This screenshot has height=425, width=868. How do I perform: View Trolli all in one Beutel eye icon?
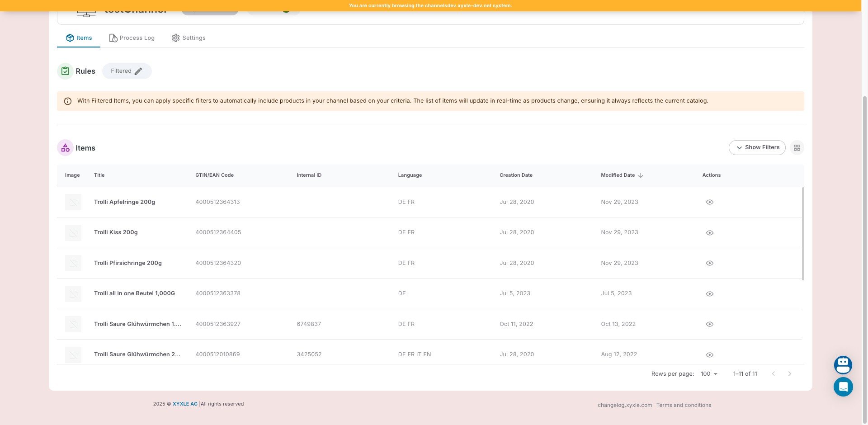709,294
